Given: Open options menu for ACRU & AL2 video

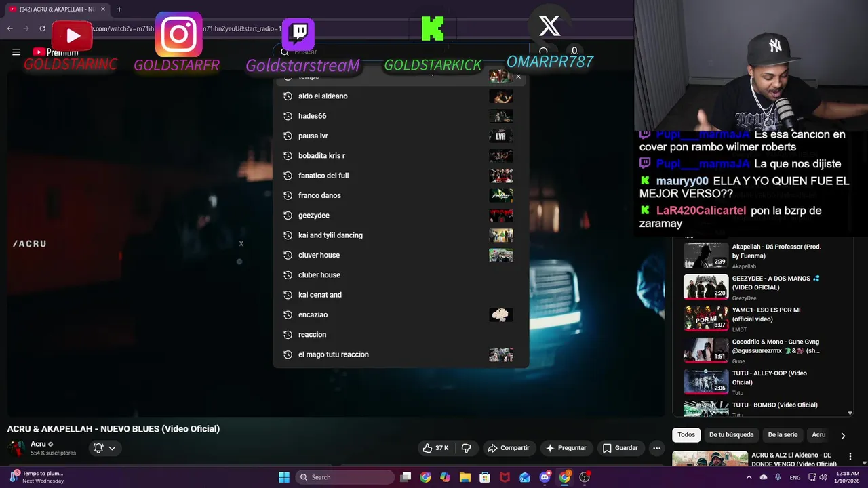Looking at the screenshot, I should click(850, 456).
